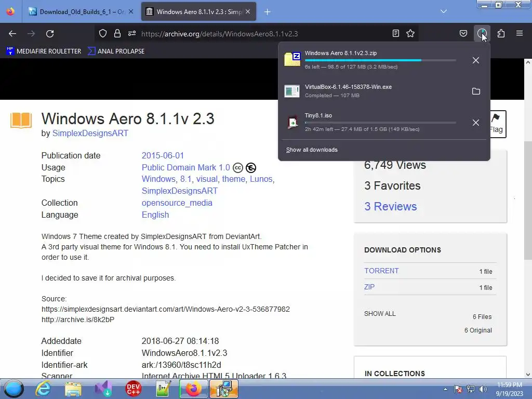Click the page vertical scrollbar thumb

528,200
